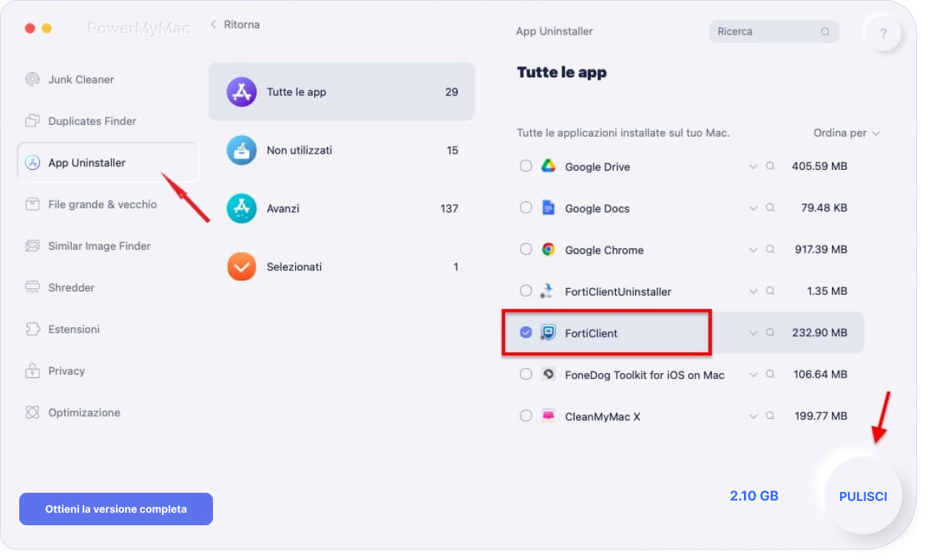The height and width of the screenshot is (560, 928).
Task: Click the Ricerca search field
Action: click(774, 32)
